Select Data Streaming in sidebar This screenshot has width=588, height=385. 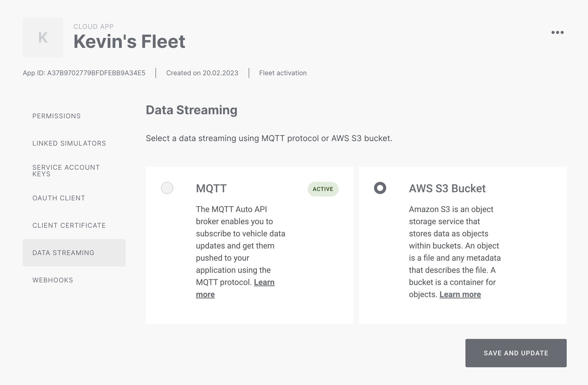pos(63,253)
